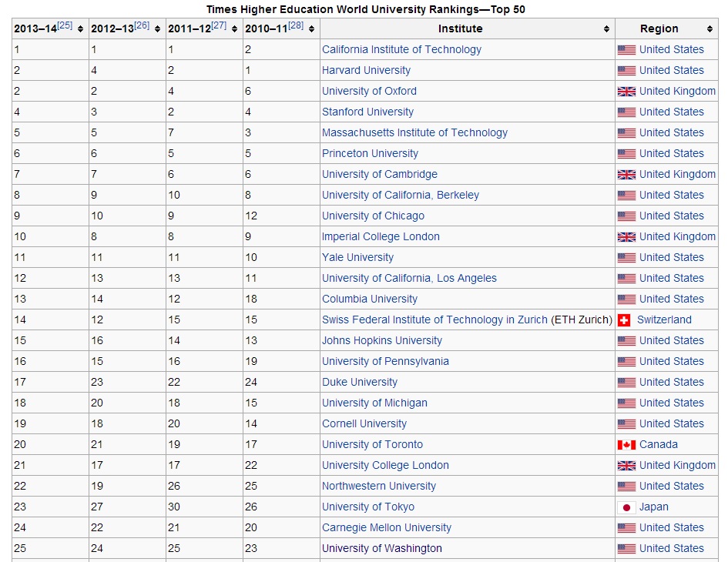Open United States link in University of Washington row
The width and height of the screenshot is (728, 562).
[x=671, y=548]
